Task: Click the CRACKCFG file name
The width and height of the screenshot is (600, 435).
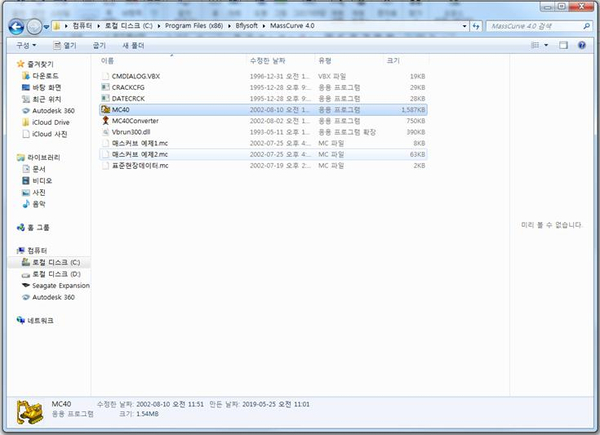Action: tap(128, 87)
